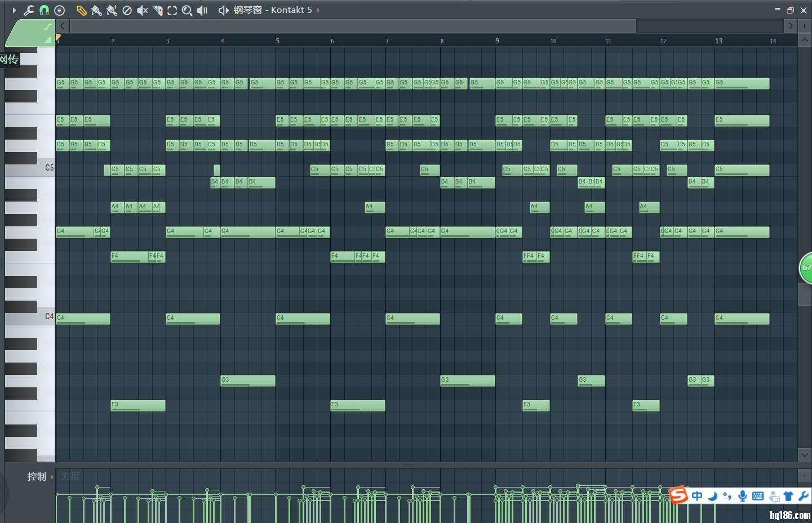This screenshot has height=523, width=812.
Task: Click bar 5 on the timeline ruler
Action: click(x=277, y=41)
